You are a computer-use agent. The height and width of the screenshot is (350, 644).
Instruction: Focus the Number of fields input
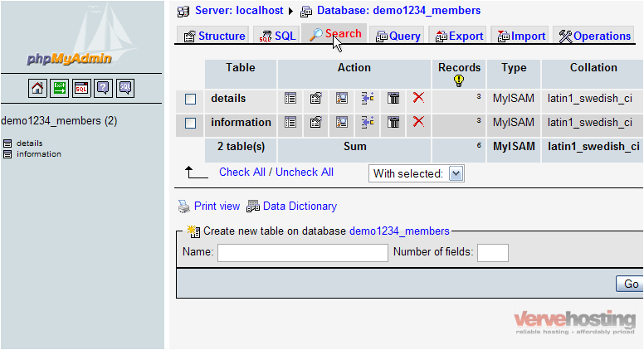[x=493, y=253]
